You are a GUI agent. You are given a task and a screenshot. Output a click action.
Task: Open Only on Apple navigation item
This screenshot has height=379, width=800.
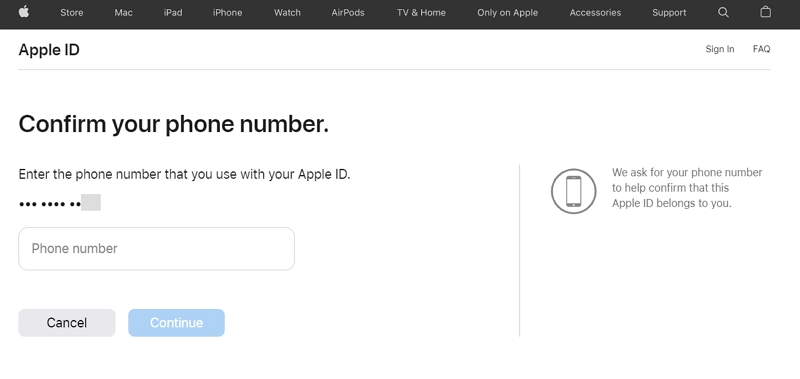coord(508,13)
